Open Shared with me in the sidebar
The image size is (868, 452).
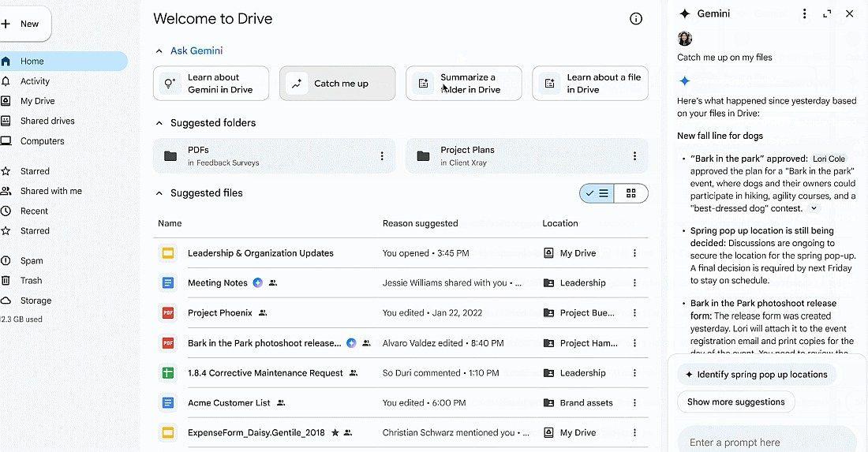coord(51,191)
